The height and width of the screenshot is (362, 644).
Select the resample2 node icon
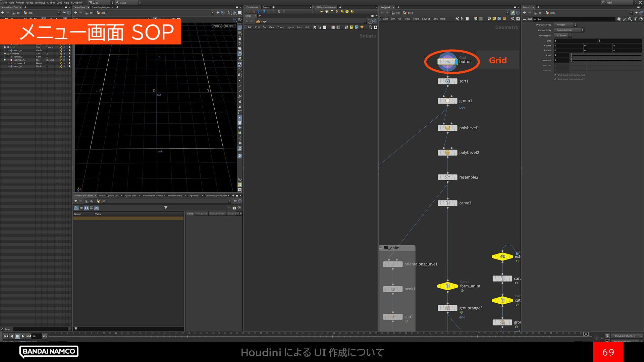(447, 177)
